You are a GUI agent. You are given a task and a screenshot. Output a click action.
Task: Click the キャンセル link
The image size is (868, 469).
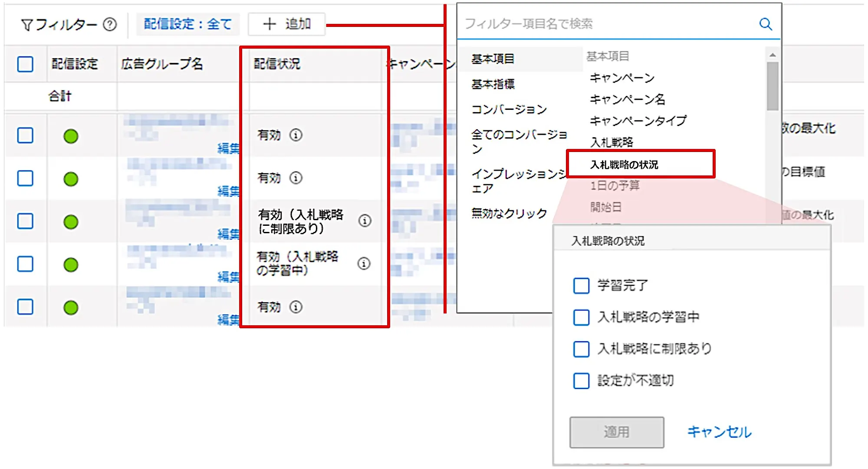[x=719, y=432]
